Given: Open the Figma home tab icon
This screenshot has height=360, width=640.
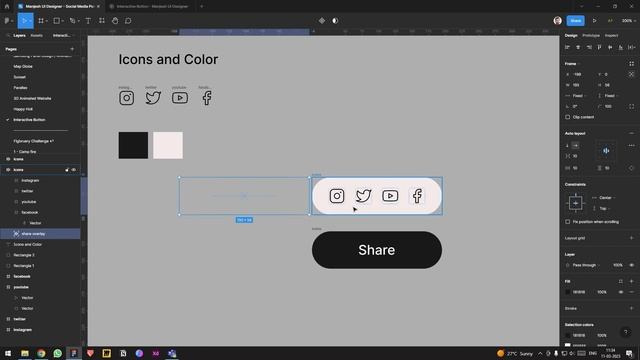Looking at the screenshot, I should point(7,7).
